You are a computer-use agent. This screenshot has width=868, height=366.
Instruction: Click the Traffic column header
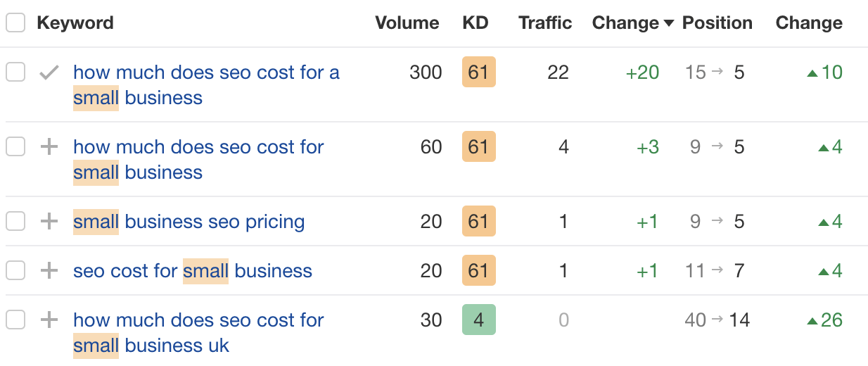click(545, 23)
